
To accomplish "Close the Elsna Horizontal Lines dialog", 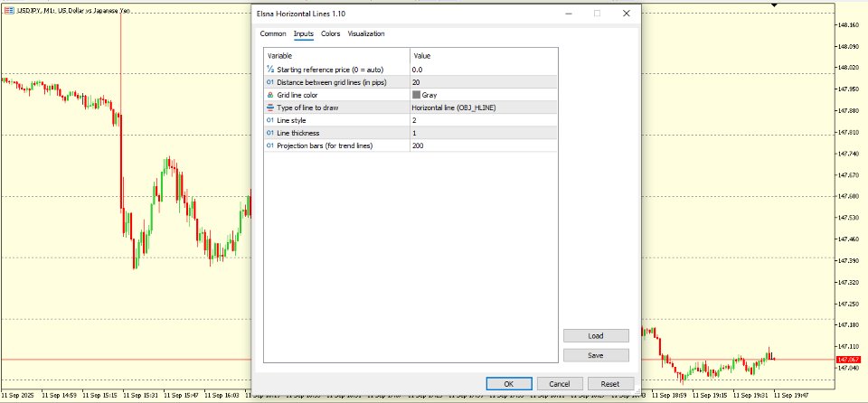I will (x=626, y=14).
